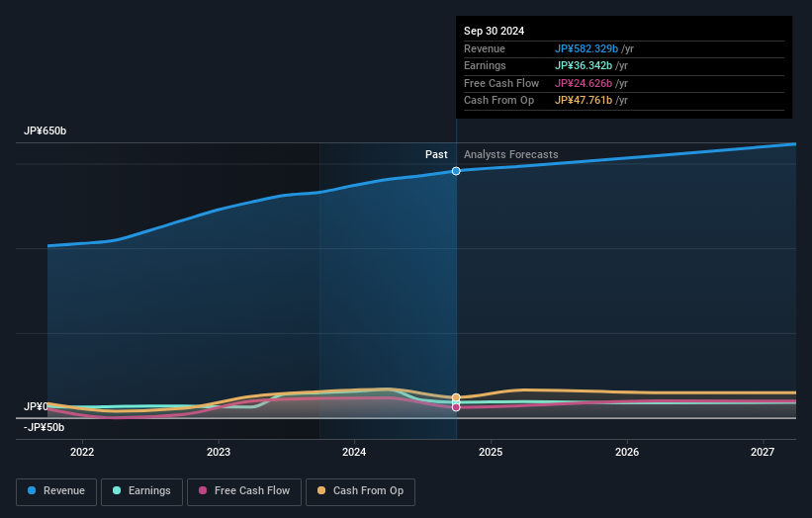The height and width of the screenshot is (518, 812).
Task: Click the pink Free Cash Flow legend dot
Action: (203, 490)
